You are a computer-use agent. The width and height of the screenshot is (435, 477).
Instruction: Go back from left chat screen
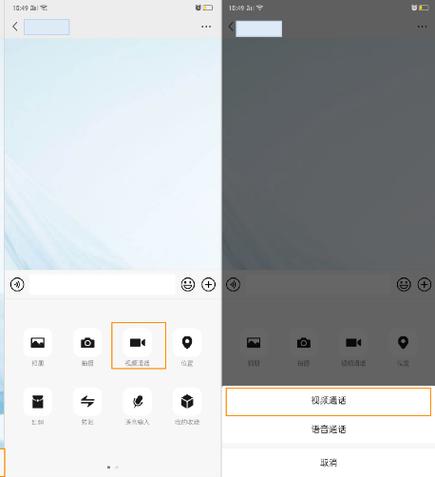click(15, 27)
